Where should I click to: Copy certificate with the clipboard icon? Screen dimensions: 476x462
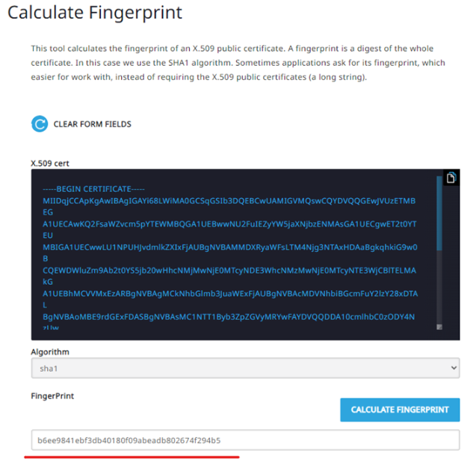tap(451, 178)
